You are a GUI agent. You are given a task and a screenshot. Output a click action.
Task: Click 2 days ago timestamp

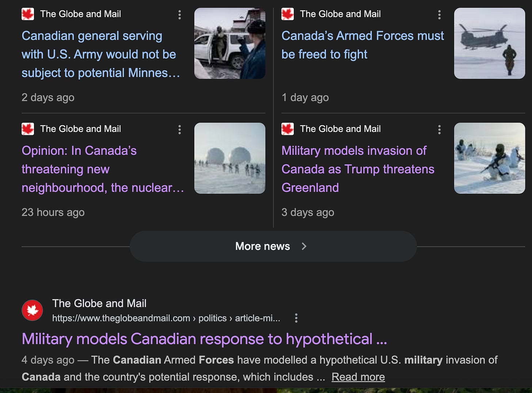48,98
